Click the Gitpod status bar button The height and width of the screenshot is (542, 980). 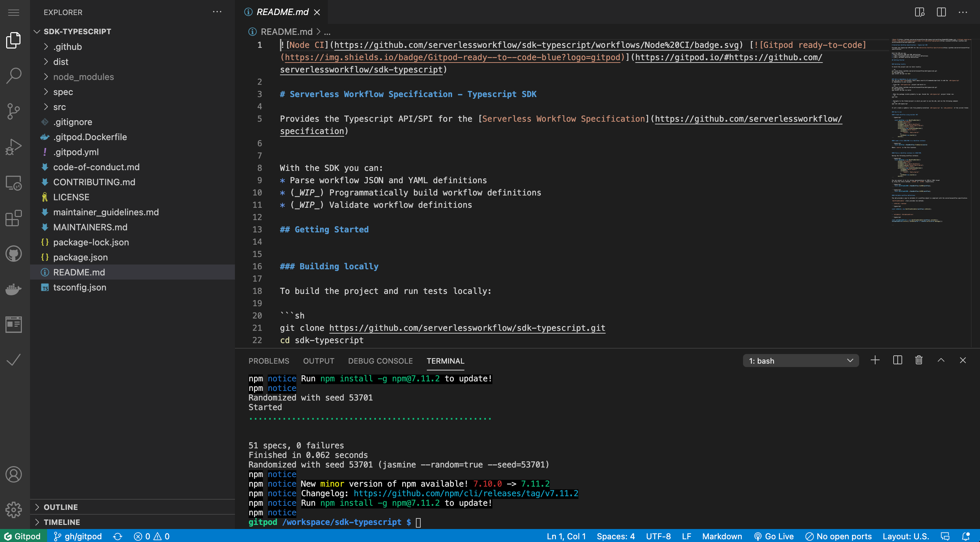[x=23, y=536]
